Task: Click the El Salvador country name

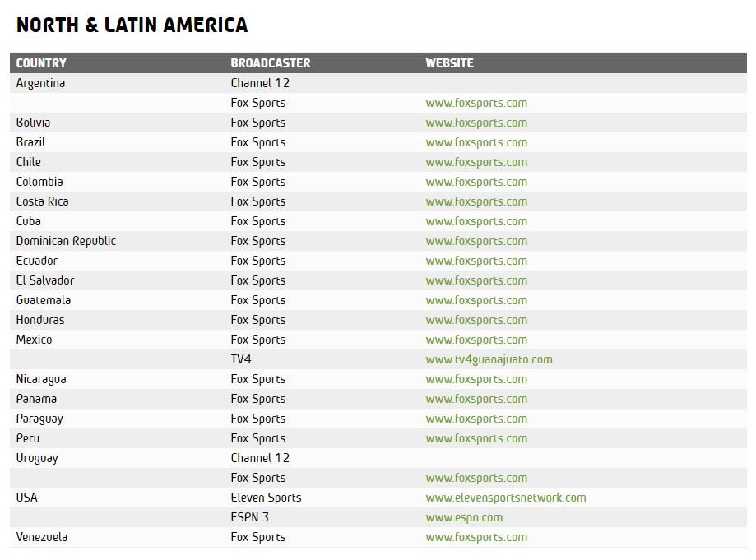Action: (x=45, y=280)
